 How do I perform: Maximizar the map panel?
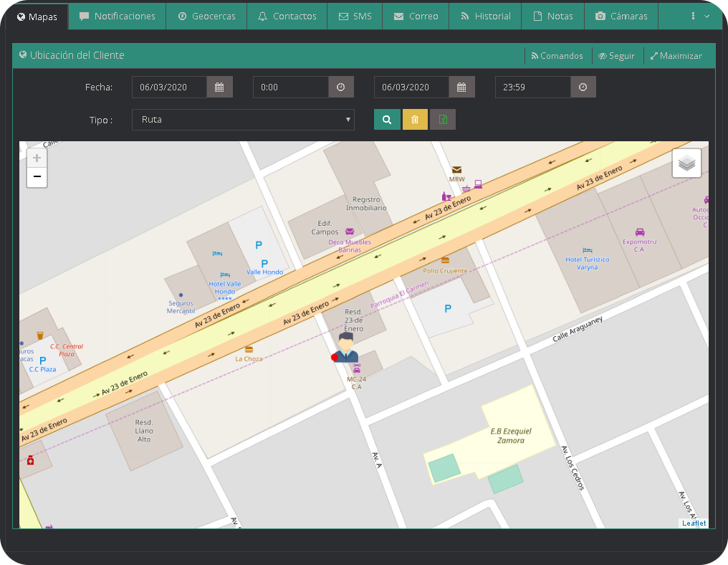(676, 56)
